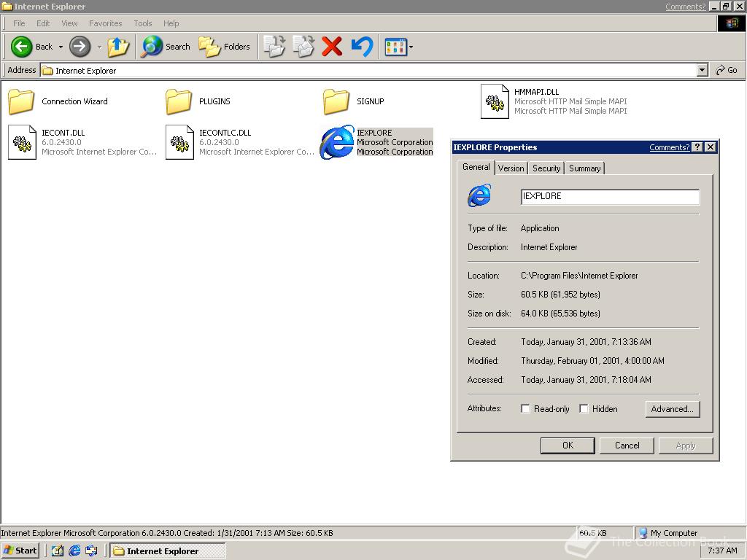Select the Connection Wizard folder icon
The height and width of the screenshot is (560, 747).
[x=21, y=101]
